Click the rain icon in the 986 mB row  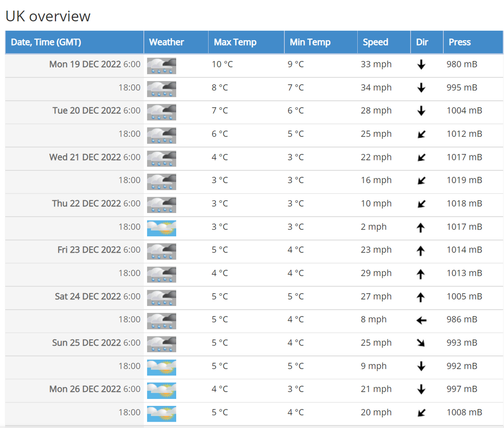point(161,321)
